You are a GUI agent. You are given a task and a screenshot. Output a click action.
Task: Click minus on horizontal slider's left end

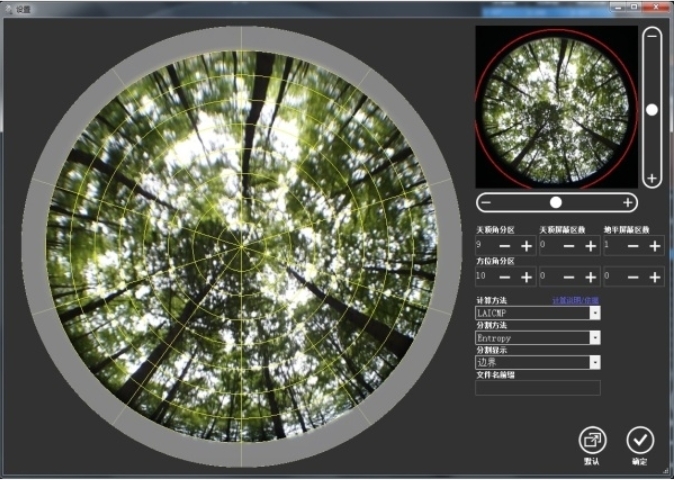tap(486, 202)
